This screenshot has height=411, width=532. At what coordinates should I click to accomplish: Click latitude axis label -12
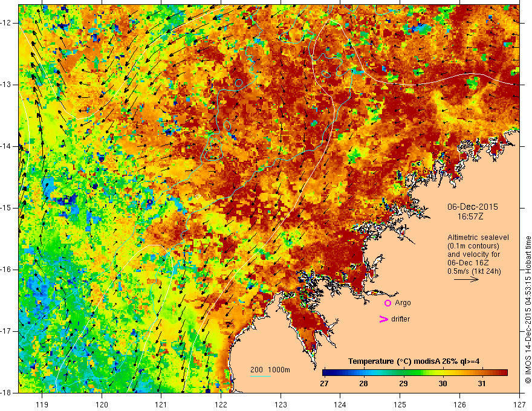coord(6,23)
